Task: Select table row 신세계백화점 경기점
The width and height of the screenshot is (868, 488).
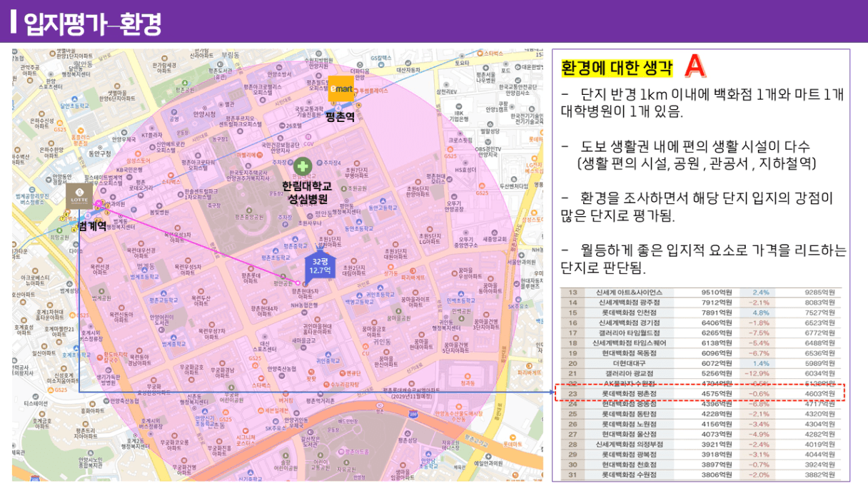Action: pyautogui.click(x=701, y=322)
